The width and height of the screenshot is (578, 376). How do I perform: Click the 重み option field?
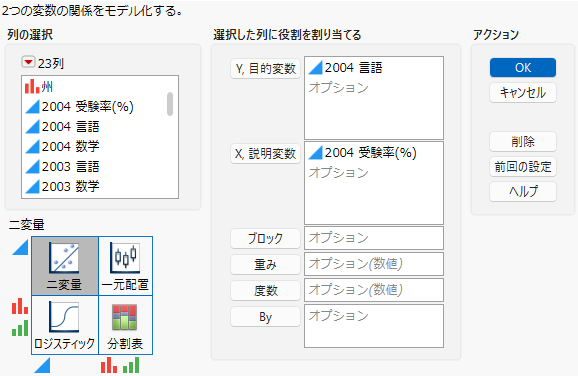[x=374, y=264]
